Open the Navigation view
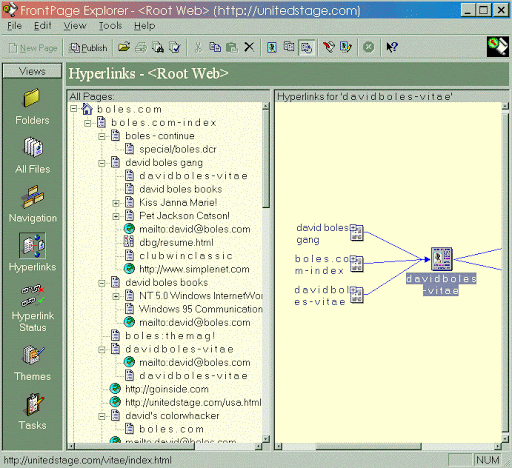Screen dimensions: 512x468 32,204
